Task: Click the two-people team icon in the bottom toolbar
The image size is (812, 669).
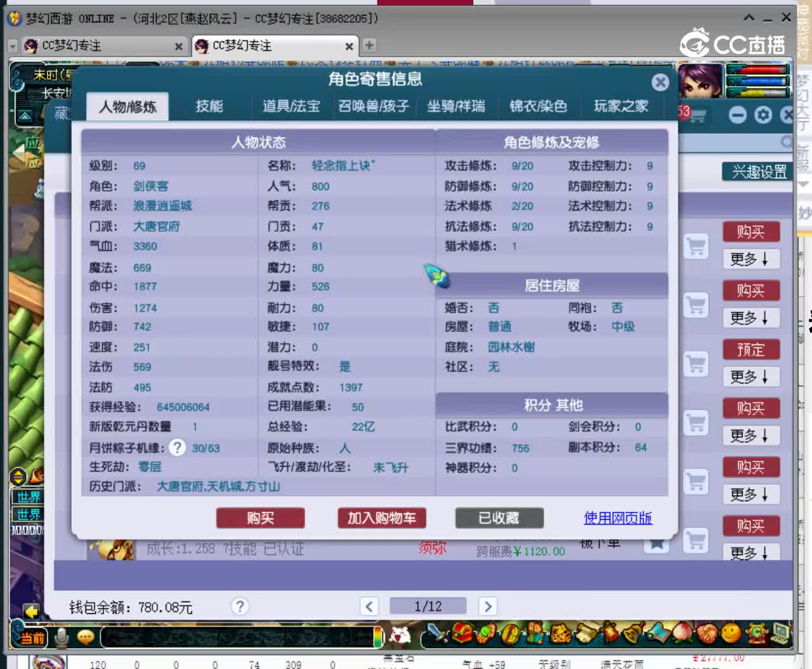Action: click(x=535, y=633)
